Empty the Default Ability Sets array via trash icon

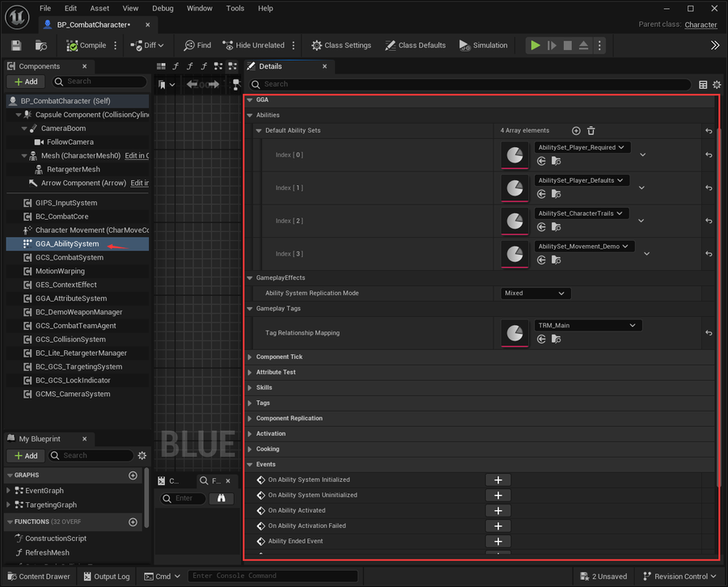click(x=591, y=131)
